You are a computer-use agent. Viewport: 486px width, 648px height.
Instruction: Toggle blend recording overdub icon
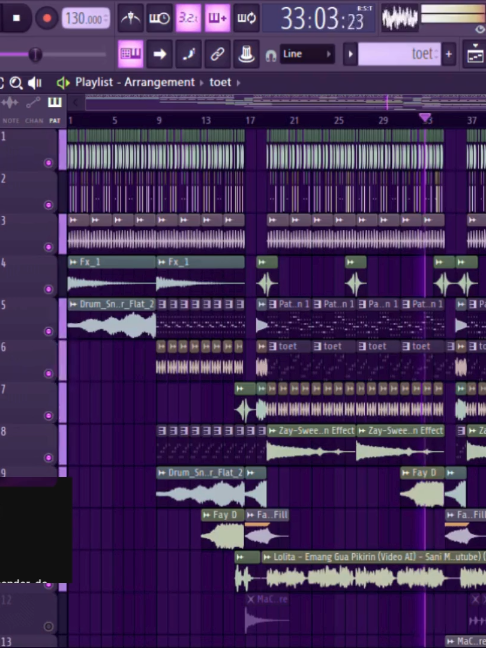(217, 18)
